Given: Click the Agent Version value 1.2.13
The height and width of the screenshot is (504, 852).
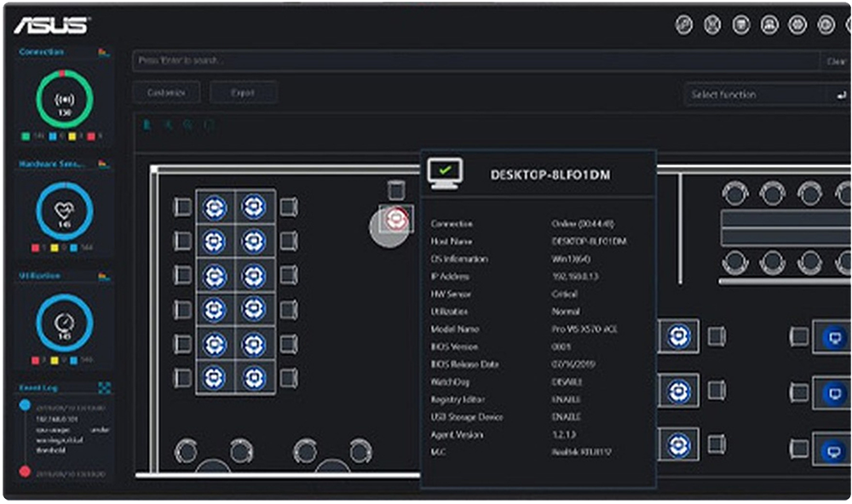Looking at the screenshot, I should [x=563, y=434].
